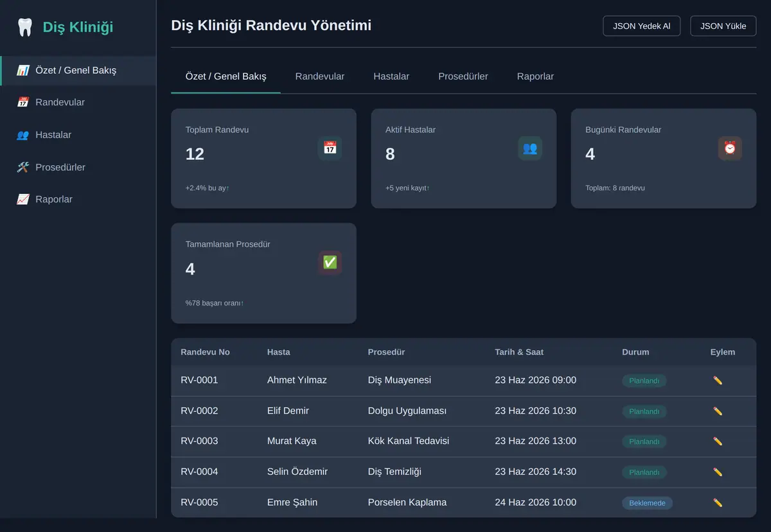Click the Tarih & Saat column header
Screen dimensions: 771x532
(519, 352)
